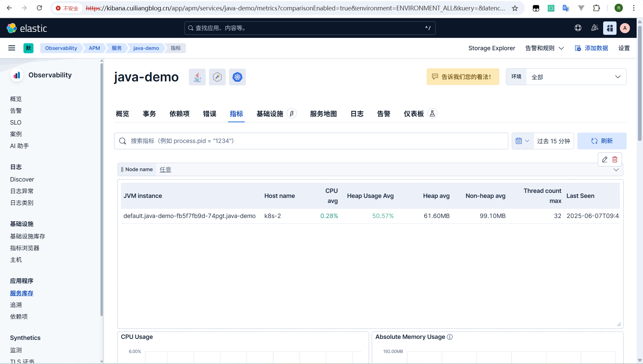Click the 告诉我们您的看法 feedback button
Screen dimensions: 643x364
tap(463, 77)
